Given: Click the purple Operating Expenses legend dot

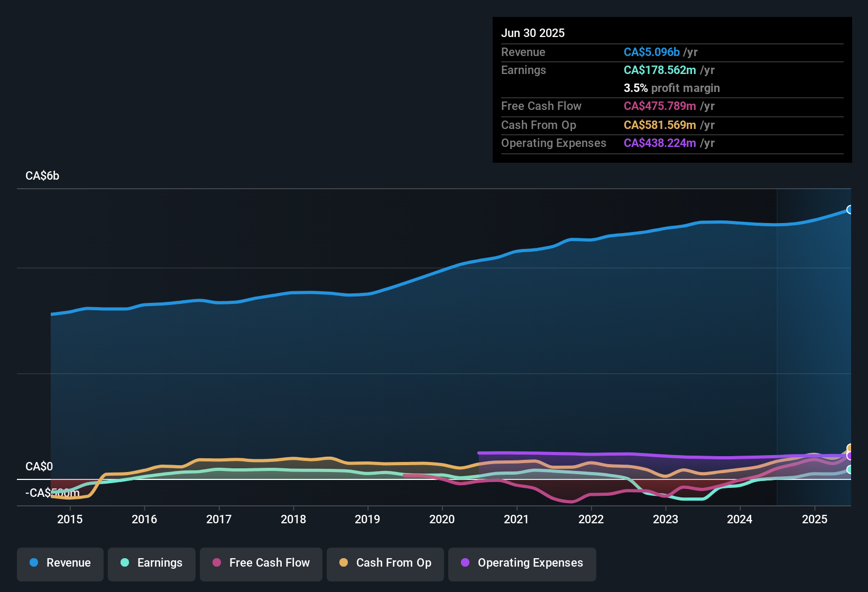Looking at the screenshot, I should coord(465,563).
